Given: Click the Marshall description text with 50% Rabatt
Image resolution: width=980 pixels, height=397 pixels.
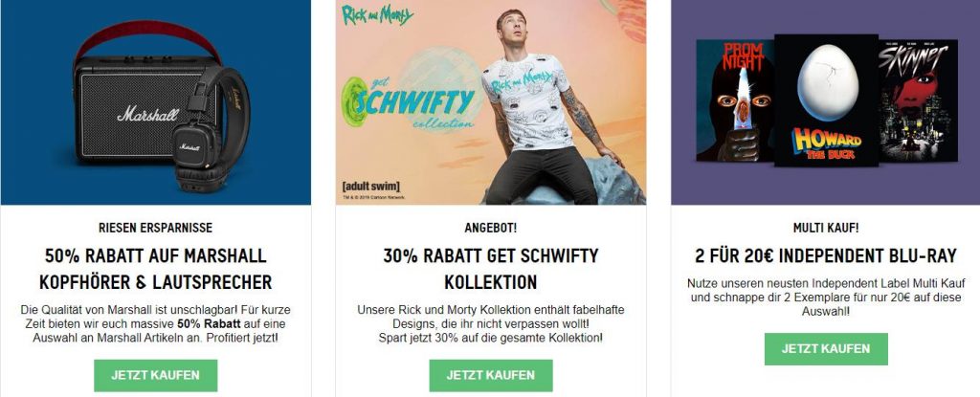Looking at the screenshot, I should point(156,324).
